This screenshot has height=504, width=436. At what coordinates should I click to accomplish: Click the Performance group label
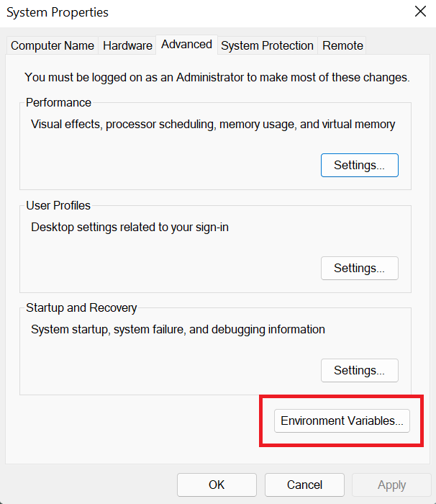[58, 102]
